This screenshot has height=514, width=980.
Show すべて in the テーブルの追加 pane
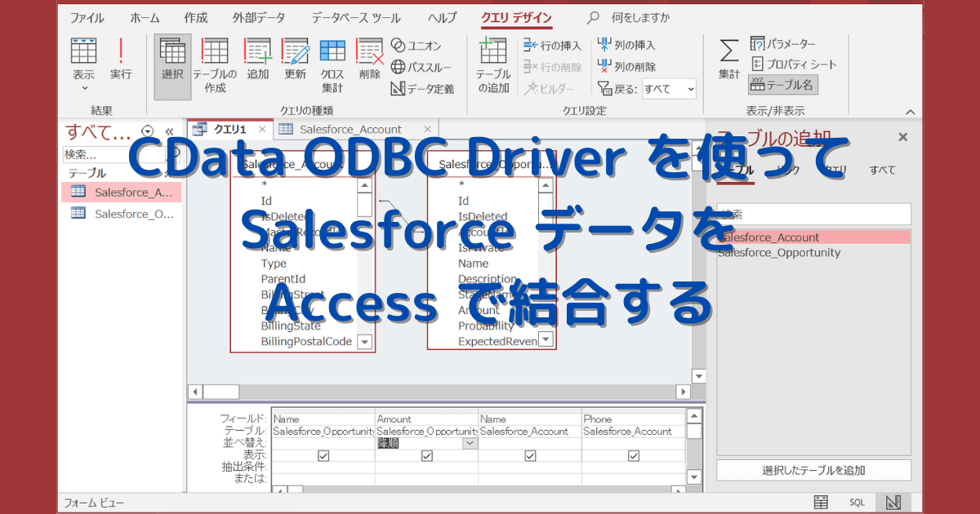pos(882,170)
